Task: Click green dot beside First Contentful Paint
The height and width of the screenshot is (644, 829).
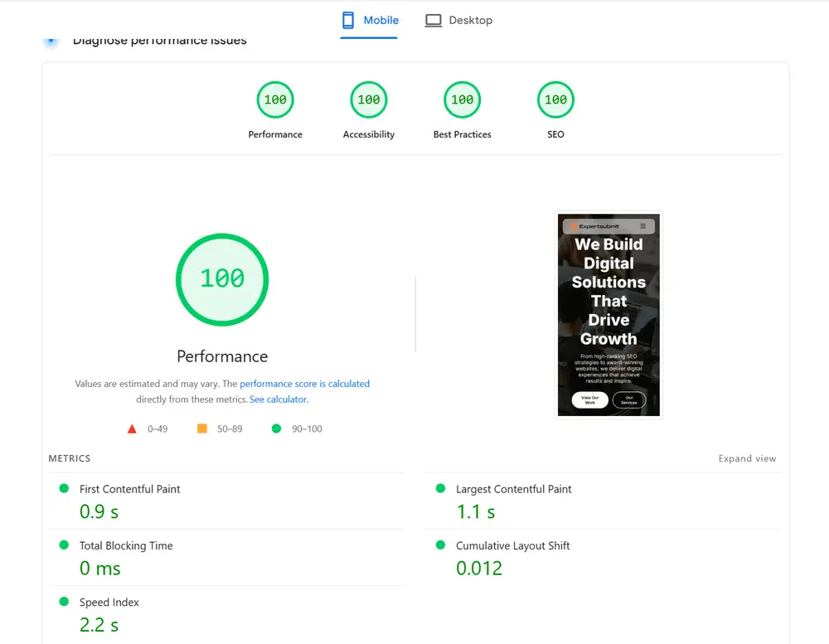Action: coord(63,489)
